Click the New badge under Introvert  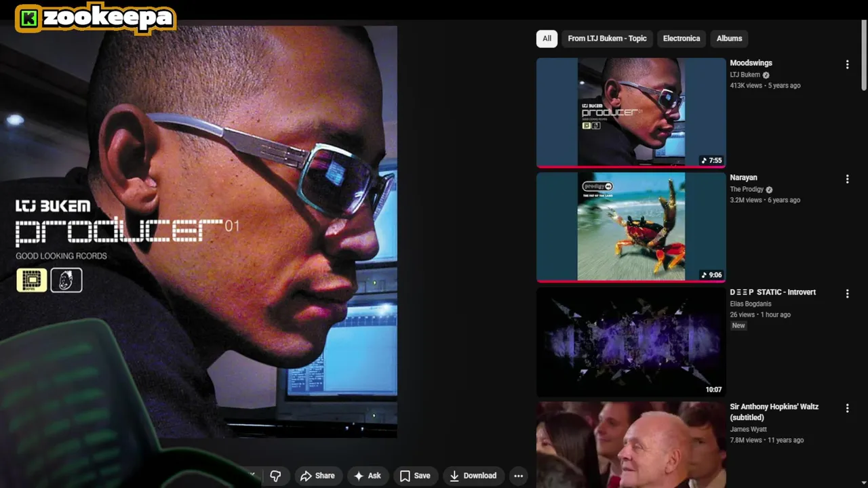[738, 325]
